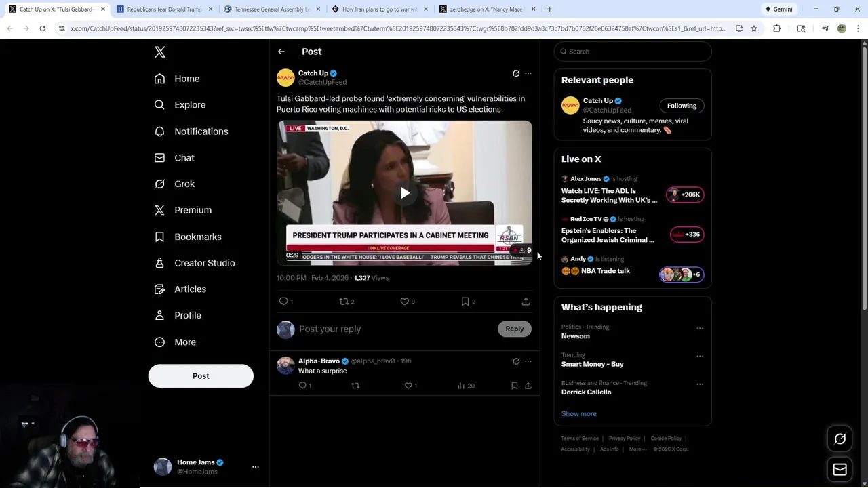Open Privacy Policy link
The height and width of the screenshot is (488, 868).
(625, 439)
